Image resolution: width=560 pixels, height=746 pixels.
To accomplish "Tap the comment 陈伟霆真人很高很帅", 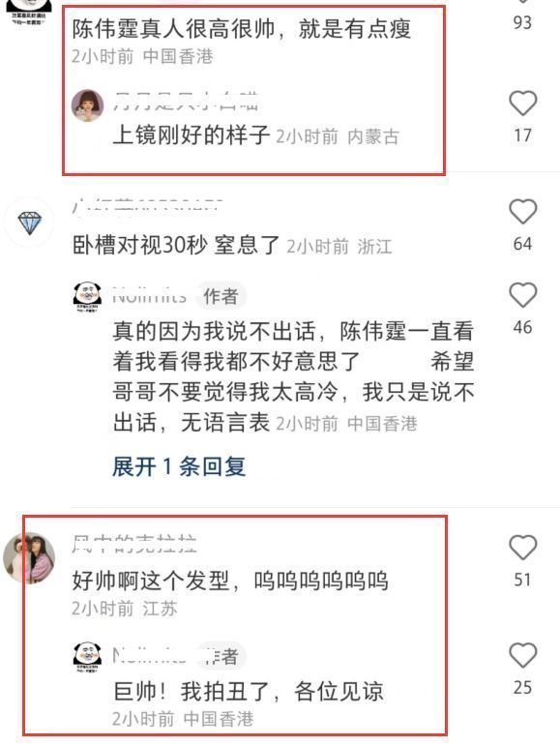I will coord(242,29).
